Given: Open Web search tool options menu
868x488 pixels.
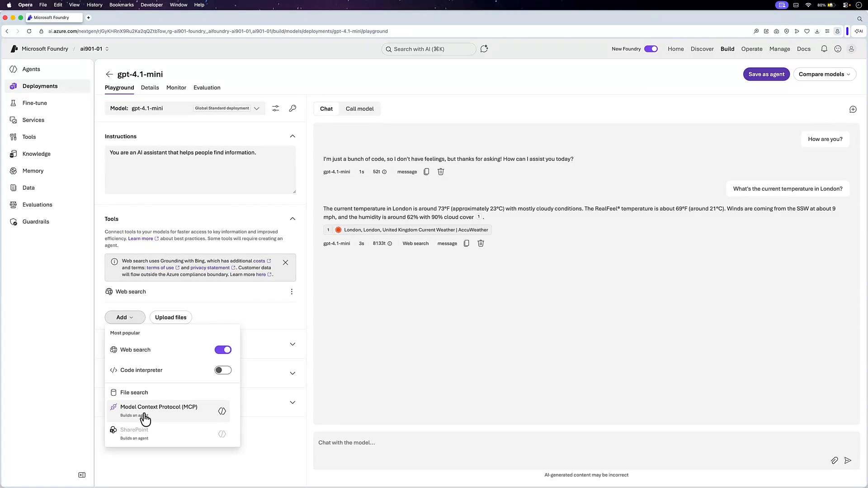Looking at the screenshot, I should pyautogui.click(x=292, y=291).
